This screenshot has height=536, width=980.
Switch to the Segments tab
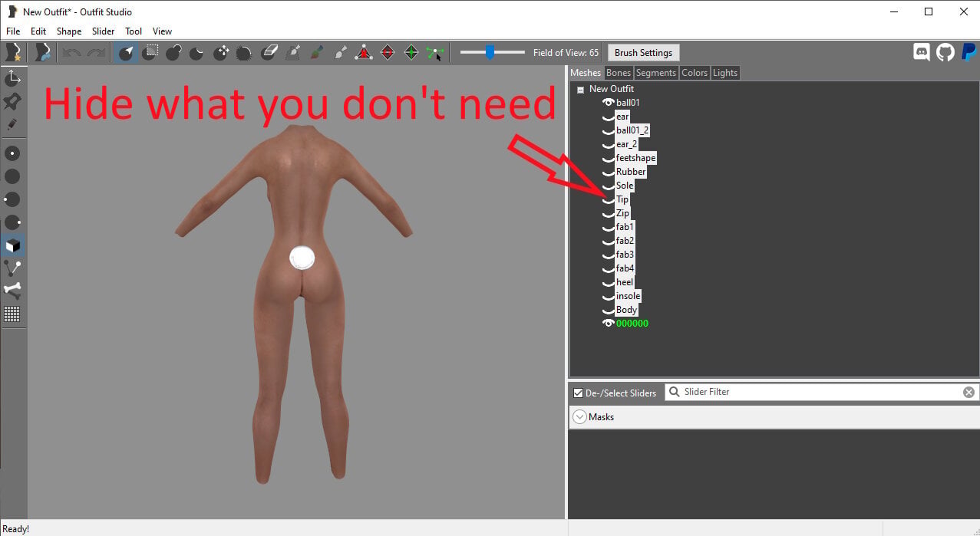tap(656, 73)
